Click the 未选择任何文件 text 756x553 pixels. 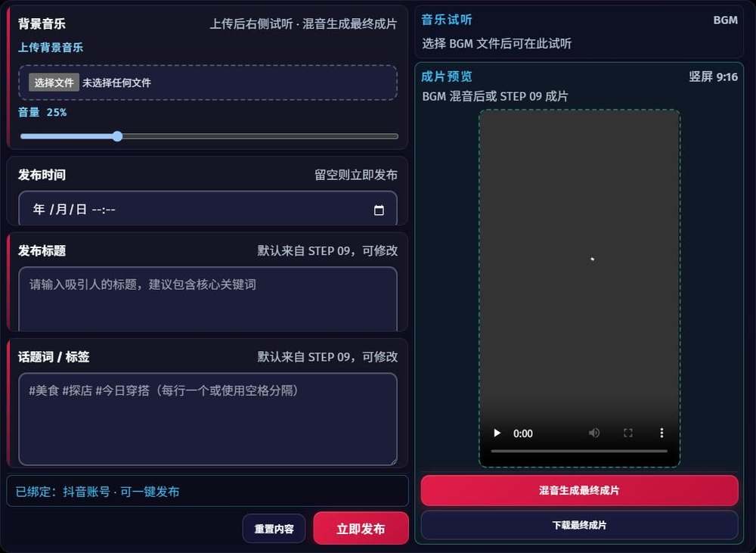click(x=116, y=82)
